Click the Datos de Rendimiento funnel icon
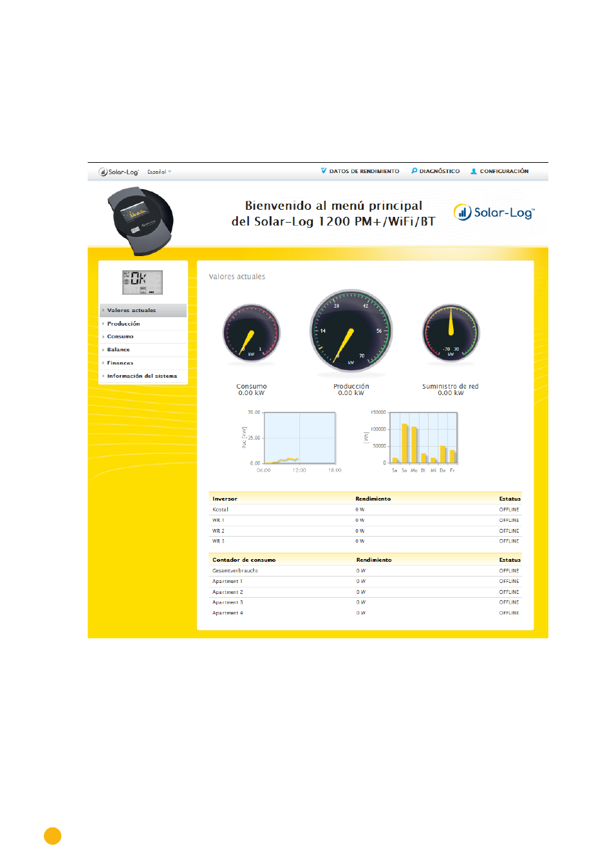This screenshot has width=614, height=868. [x=324, y=171]
